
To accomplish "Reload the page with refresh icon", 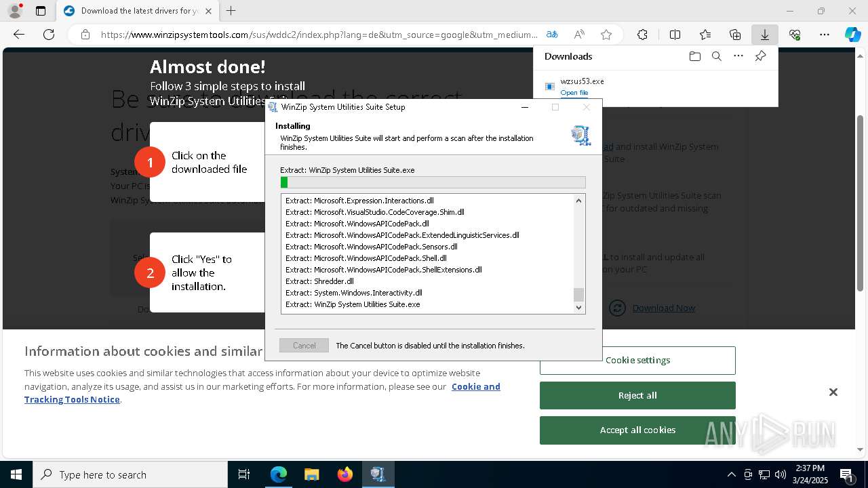I will 49,35.
